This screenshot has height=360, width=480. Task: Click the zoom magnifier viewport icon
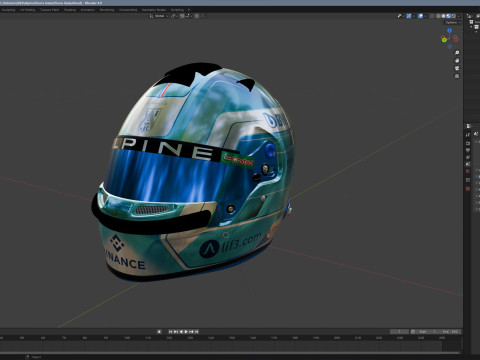pos(457,53)
